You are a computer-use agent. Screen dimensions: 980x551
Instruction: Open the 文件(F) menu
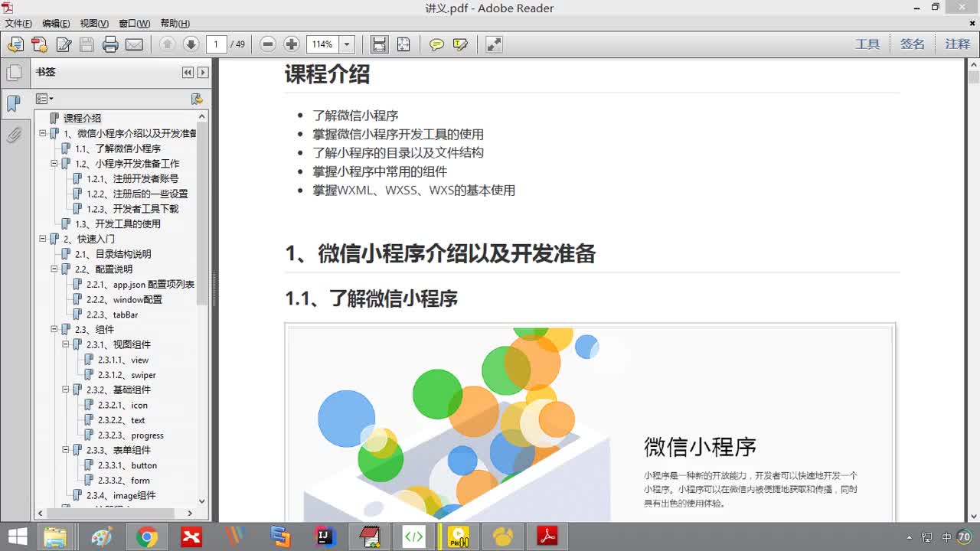pos(18,24)
